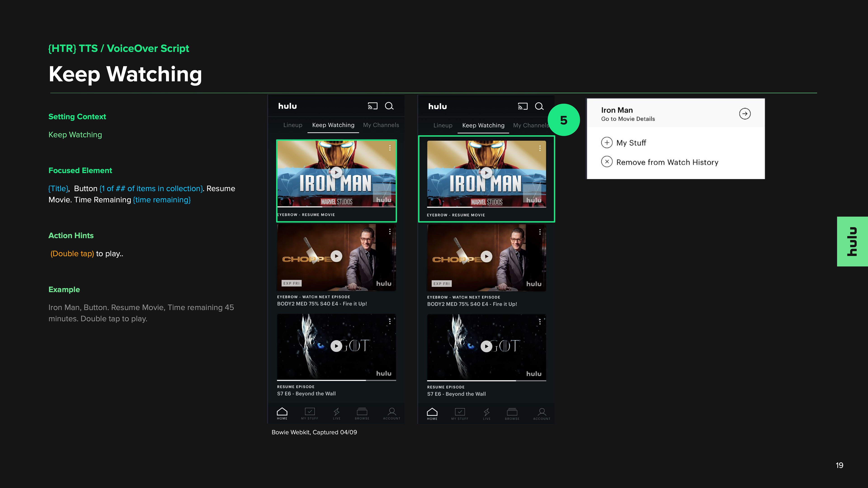This screenshot has width=868, height=488.
Task: Open search in the left phone header
Action: (389, 106)
